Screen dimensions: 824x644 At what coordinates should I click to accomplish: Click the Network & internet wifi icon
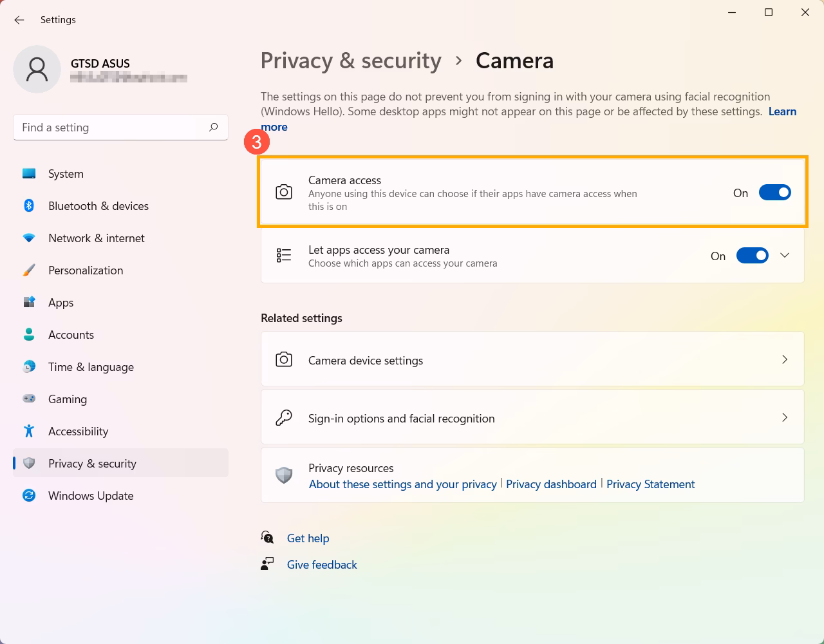point(29,238)
